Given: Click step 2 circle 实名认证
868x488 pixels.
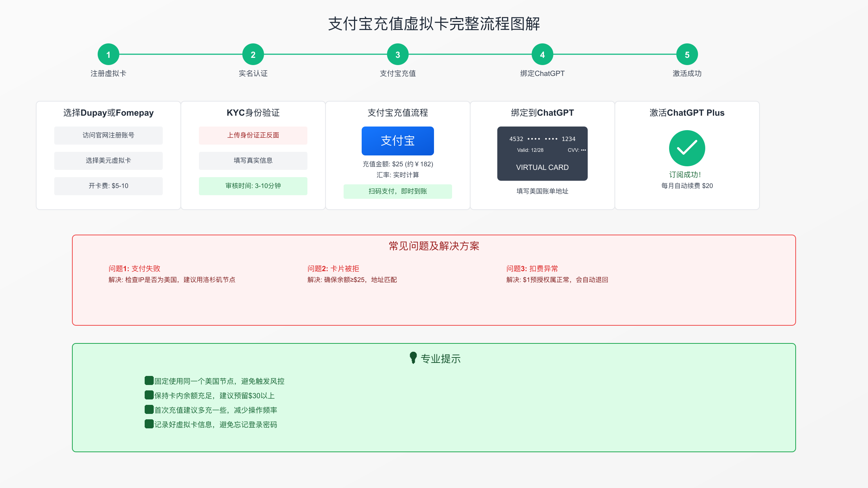Looking at the screenshot, I should [253, 55].
